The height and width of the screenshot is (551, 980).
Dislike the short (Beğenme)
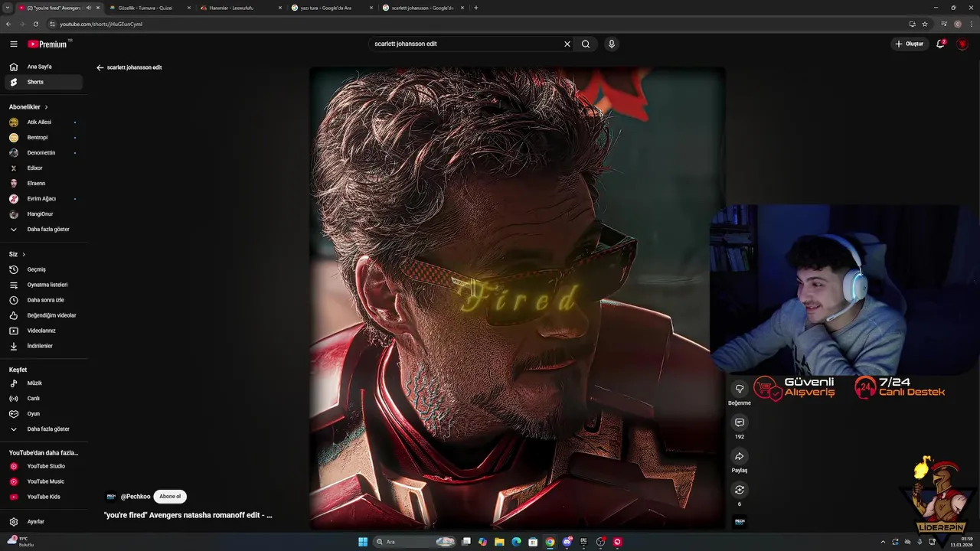tap(740, 389)
